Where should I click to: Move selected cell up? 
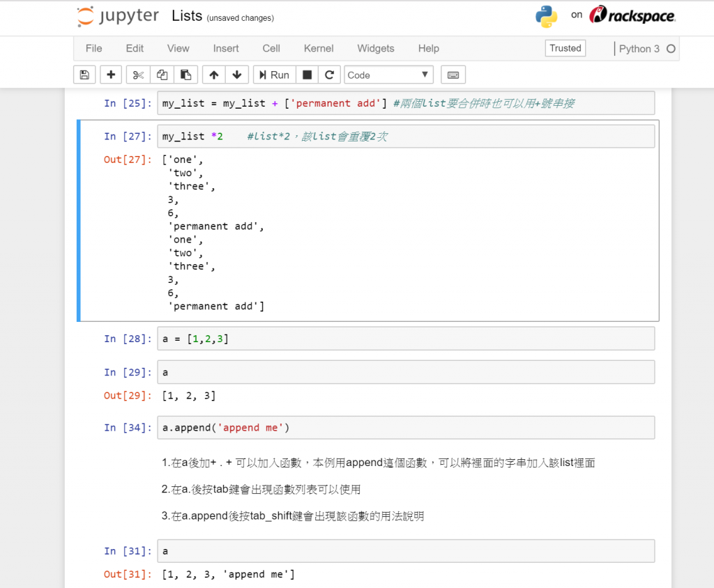click(214, 75)
